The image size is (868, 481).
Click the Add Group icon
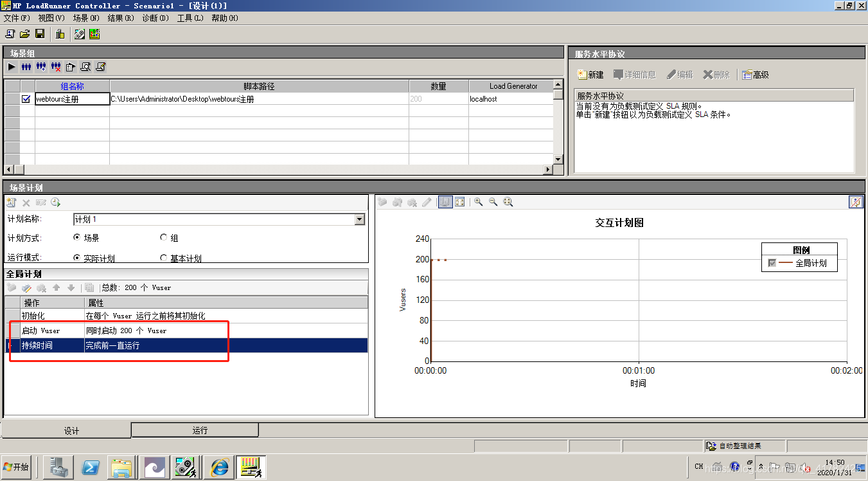41,66
